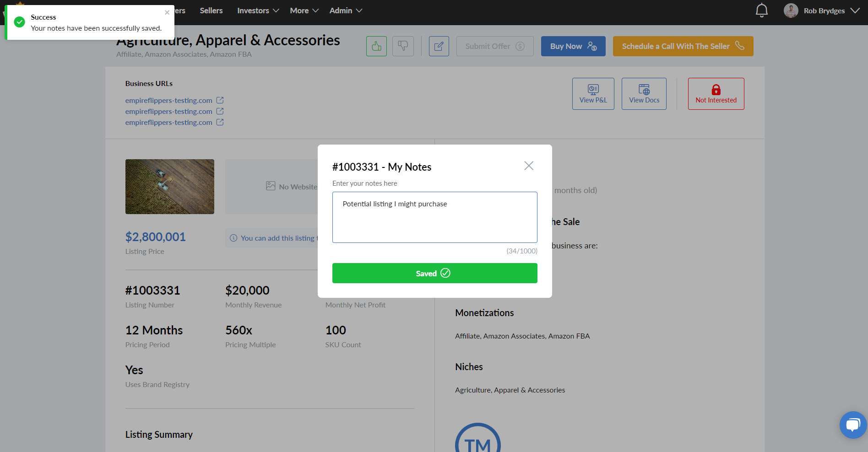Open first empireflippers-testing.com external link icon
This screenshot has height=452, width=868.
[220, 100]
